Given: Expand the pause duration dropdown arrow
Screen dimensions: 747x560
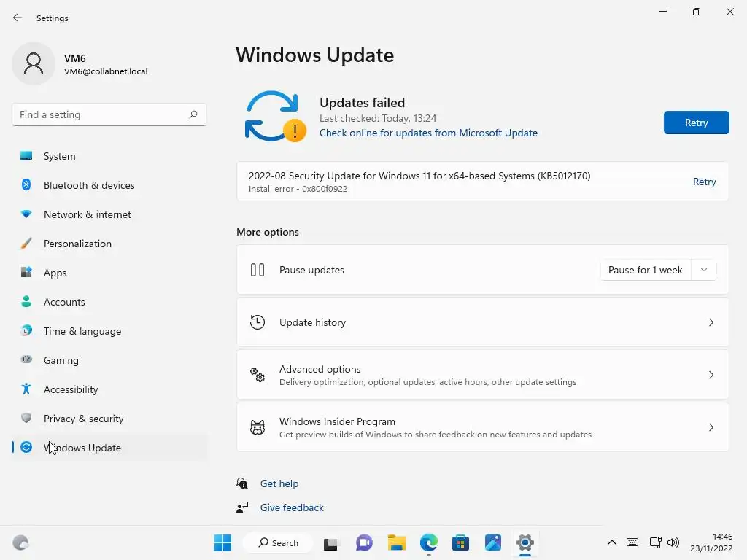Looking at the screenshot, I should point(704,270).
